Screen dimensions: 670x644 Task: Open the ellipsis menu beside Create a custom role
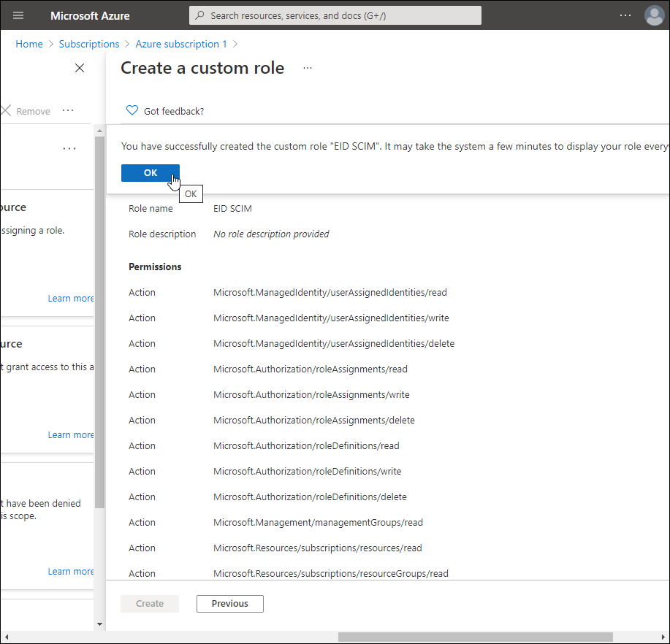[308, 68]
